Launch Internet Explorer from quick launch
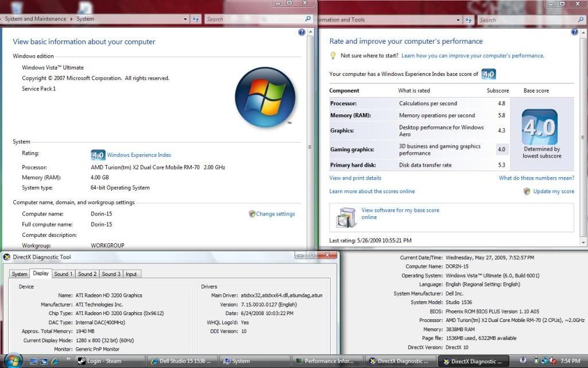The height and width of the screenshot is (368, 588). tap(55, 362)
